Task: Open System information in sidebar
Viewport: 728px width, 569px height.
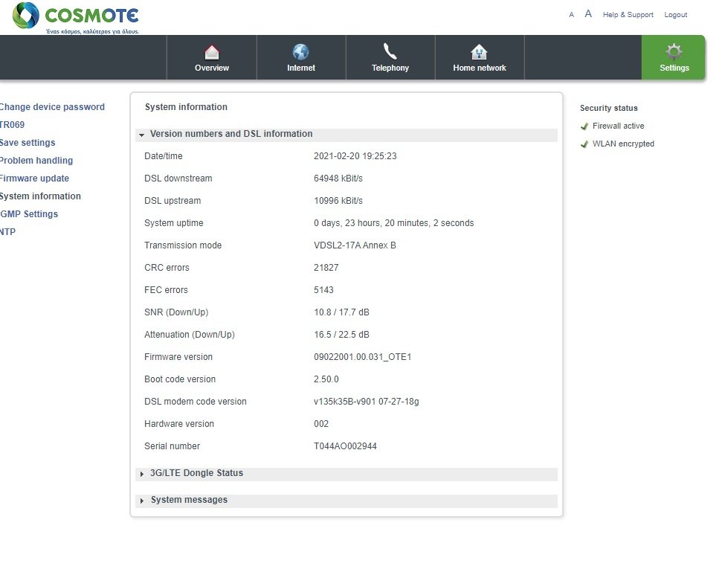Action: coord(40,196)
